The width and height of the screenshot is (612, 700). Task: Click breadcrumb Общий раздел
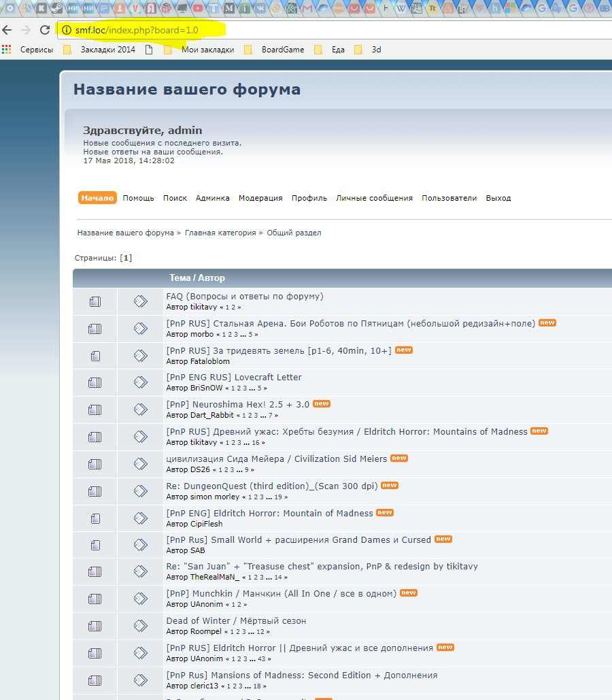click(294, 233)
